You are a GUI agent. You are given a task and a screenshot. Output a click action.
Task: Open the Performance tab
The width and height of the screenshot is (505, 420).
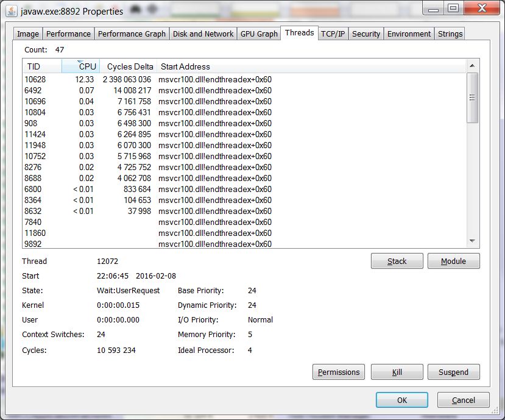68,34
